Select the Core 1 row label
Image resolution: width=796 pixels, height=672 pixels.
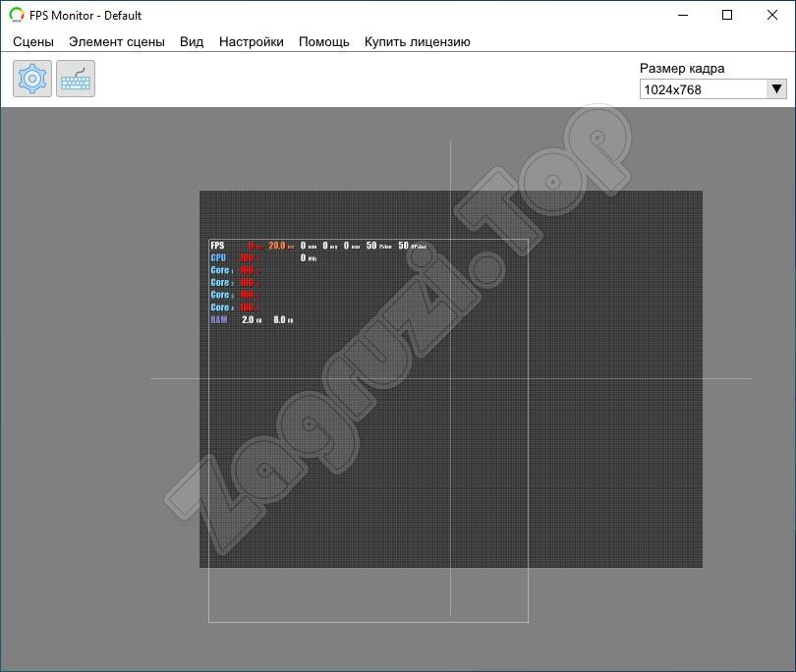[222, 270]
